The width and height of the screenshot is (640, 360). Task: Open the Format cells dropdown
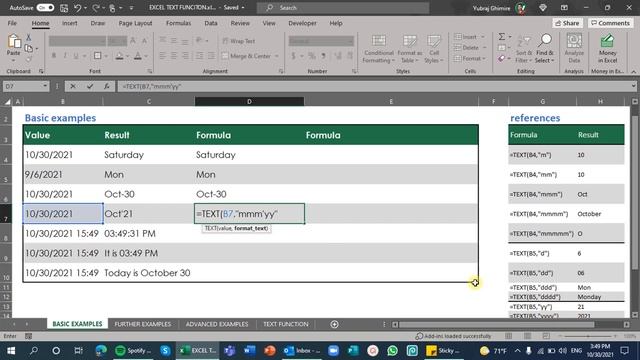pos(484,59)
